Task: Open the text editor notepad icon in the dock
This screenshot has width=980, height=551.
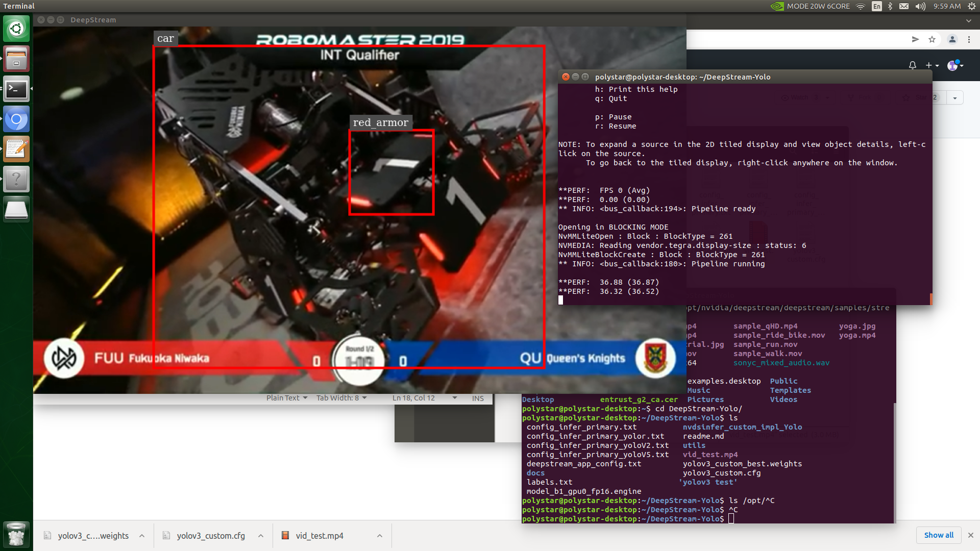Action: (16, 149)
